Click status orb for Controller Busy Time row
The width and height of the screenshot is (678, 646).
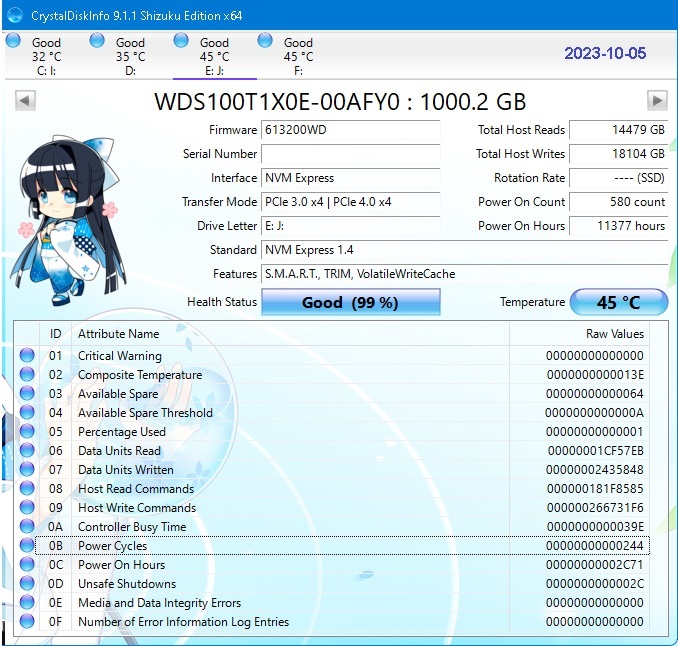pyautogui.click(x=27, y=527)
